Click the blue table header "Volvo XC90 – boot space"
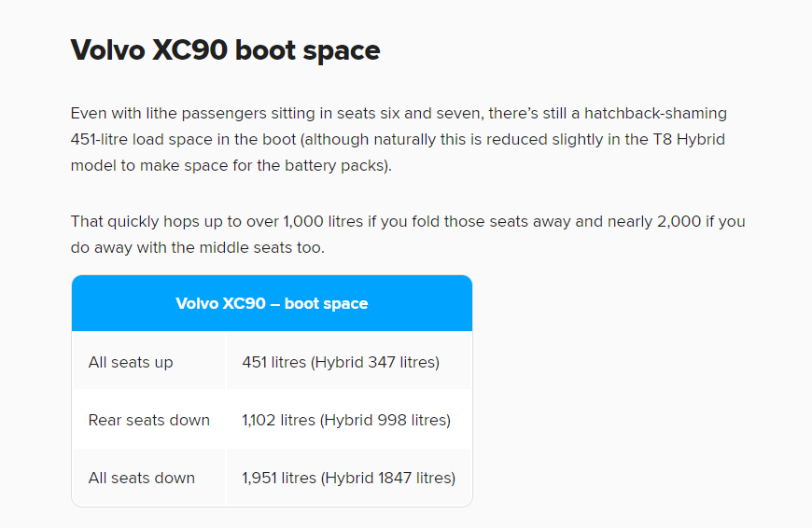812x528 pixels. (x=272, y=303)
